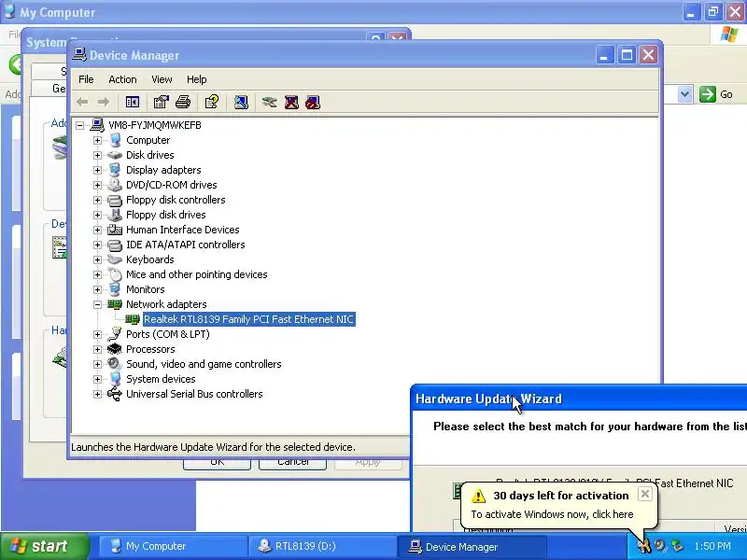The image size is (747, 560).
Task: Click the Windows activation keys tray icon
Action: click(x=644, y=546)
